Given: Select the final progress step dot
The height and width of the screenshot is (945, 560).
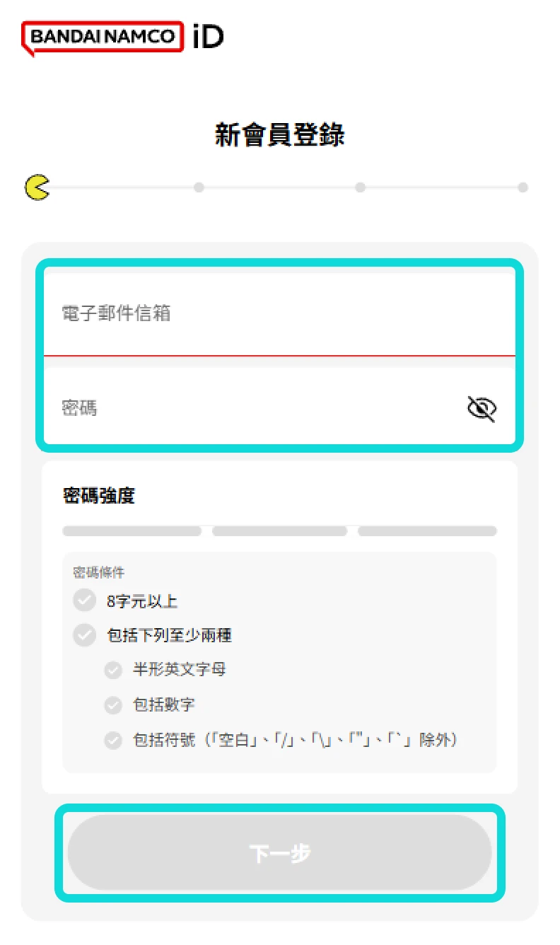Looking at the screenshot, I should [x=522, y=187].
